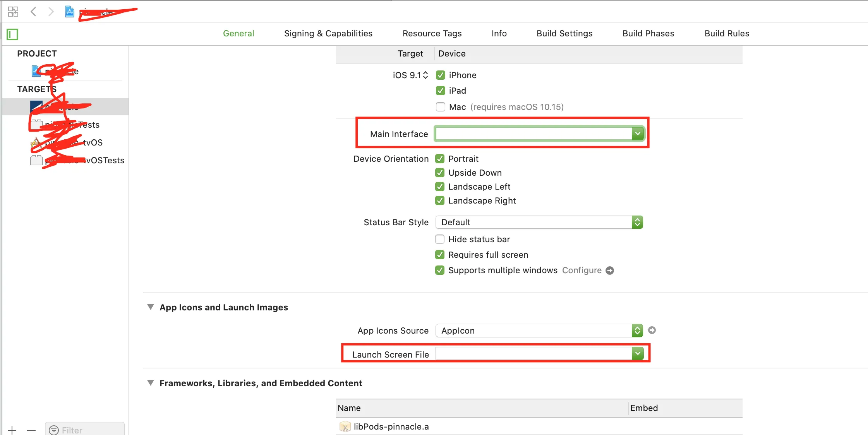Change the iOS 9.1 deployment target stepper

pyautogui.click(x=425, y=75)
